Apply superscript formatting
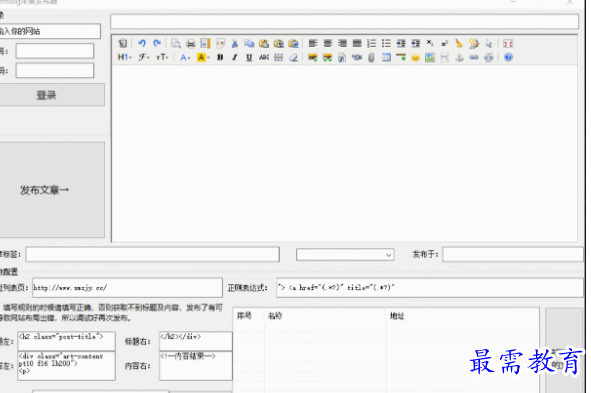The width and height of the screenshot is (591, 393). 445,43
